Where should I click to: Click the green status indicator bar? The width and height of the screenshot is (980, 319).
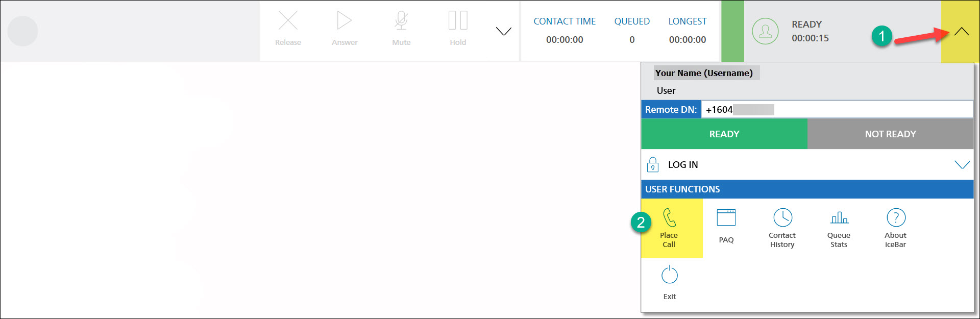pos(732,31)
